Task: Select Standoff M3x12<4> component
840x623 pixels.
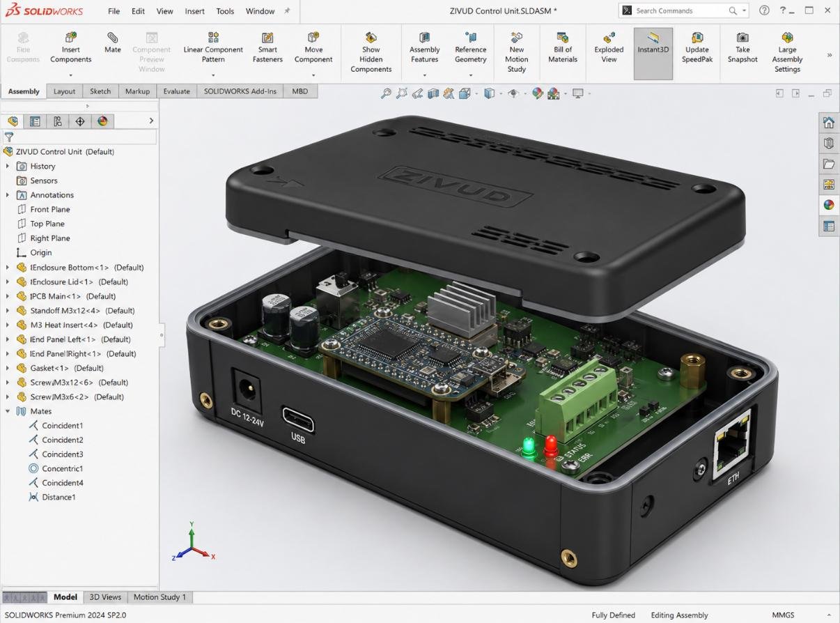Action: click(83, 311)
